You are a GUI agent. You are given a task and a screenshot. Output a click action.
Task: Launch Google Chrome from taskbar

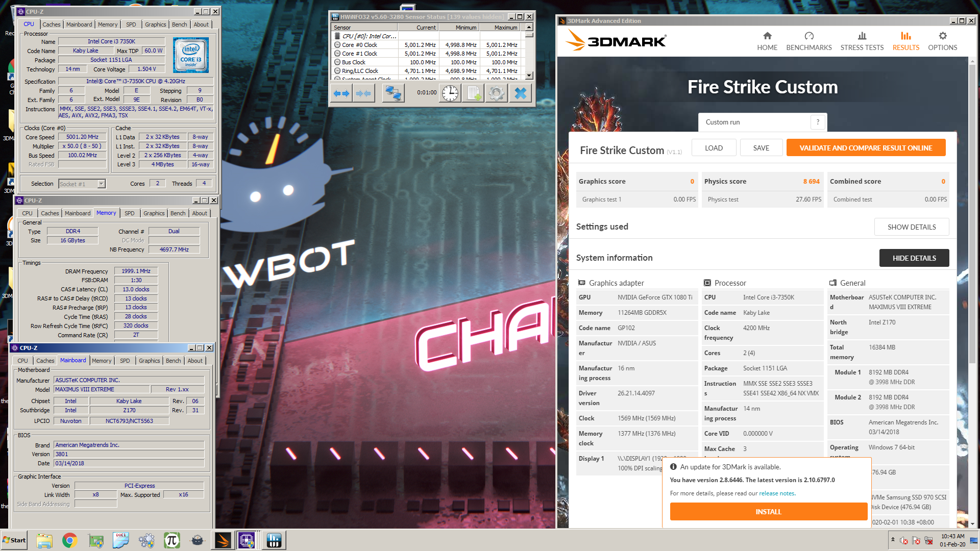click(70, 540)
